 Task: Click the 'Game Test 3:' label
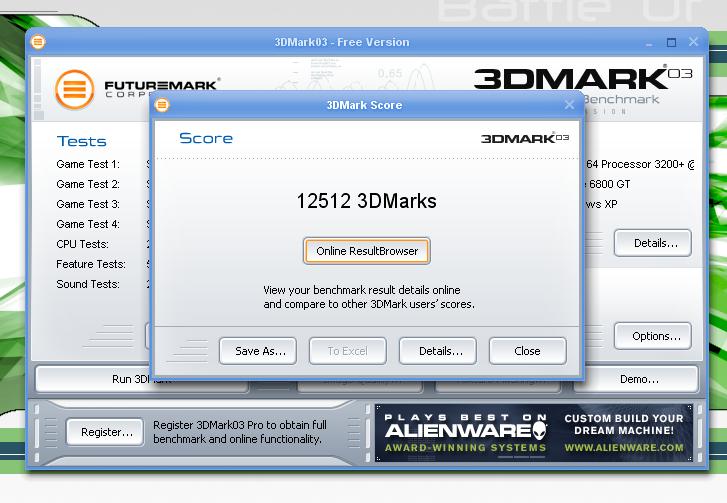pyautogui.click(x=88, y=204)
